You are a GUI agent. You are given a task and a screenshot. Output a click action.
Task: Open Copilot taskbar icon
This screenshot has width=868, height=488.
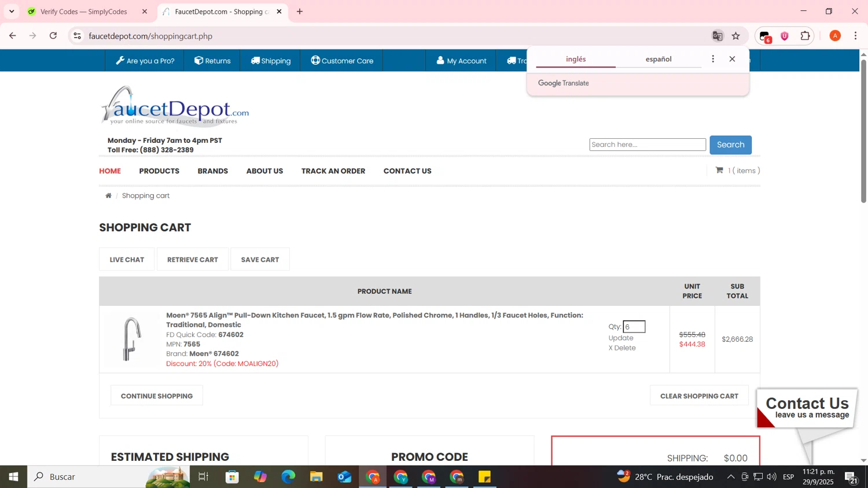[x=260, y=477]
